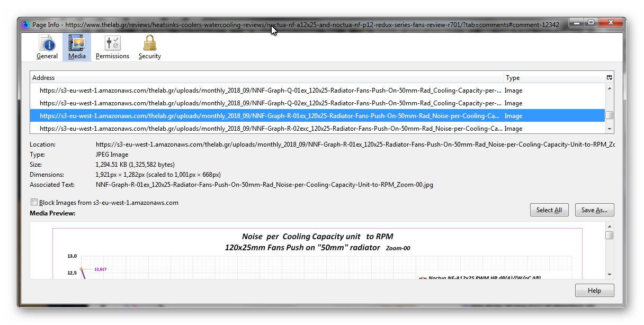Image resolution: width=644 pixels, height=325 pixels.
Task: Select the highlighted NNF-Graph-R-01ex Noise-per-Cooling row
Action: [317, 115]
